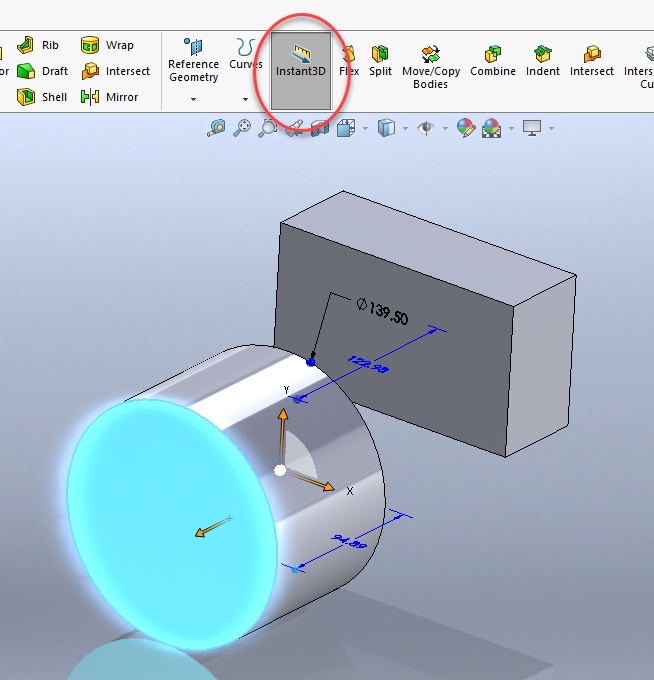Click the diameter dimension 139.50

(383, 311)
